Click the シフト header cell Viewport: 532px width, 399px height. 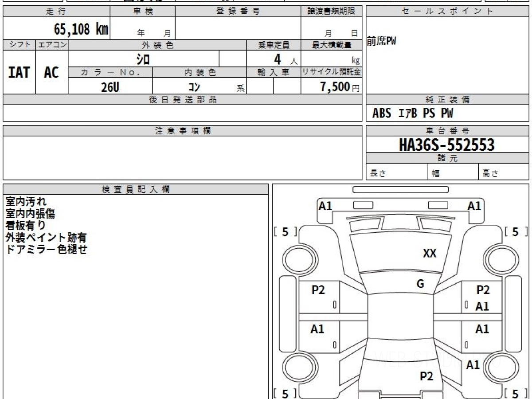19,45
